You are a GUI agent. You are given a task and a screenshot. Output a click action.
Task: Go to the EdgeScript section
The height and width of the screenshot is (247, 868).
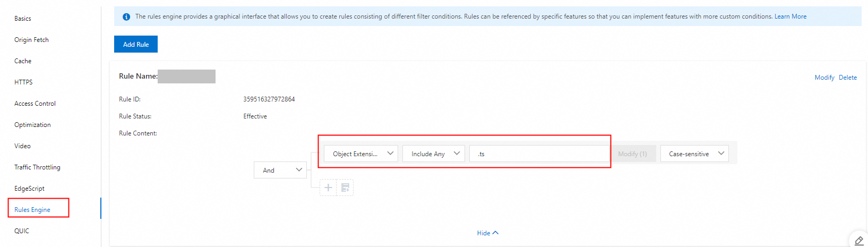coord(30,189)
